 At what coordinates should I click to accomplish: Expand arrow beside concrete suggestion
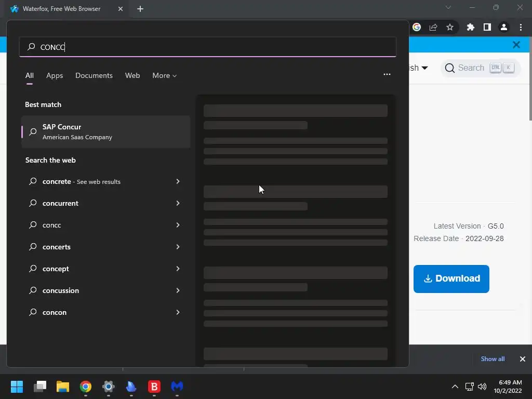click(x=178, y=181)
